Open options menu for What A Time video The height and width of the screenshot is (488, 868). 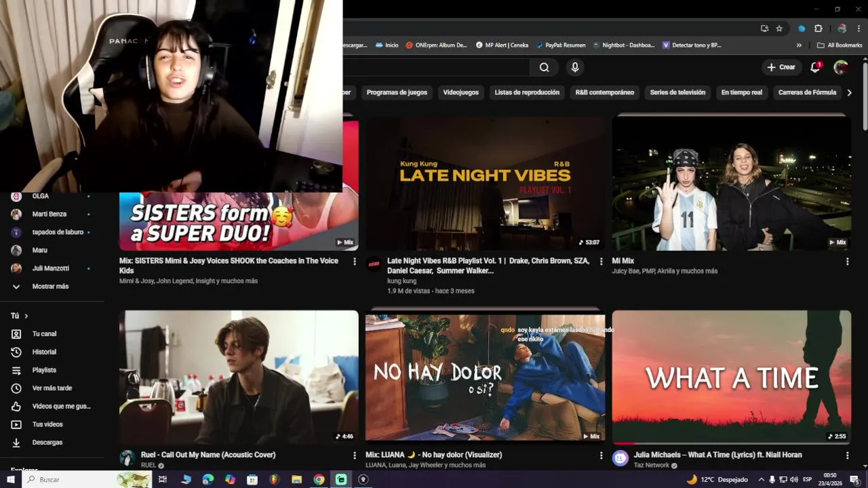coord(847,455)
